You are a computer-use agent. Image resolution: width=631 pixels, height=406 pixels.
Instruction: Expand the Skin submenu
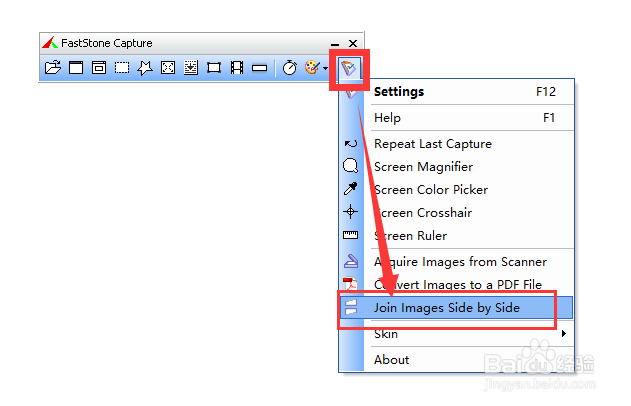(x=470, y=333)
